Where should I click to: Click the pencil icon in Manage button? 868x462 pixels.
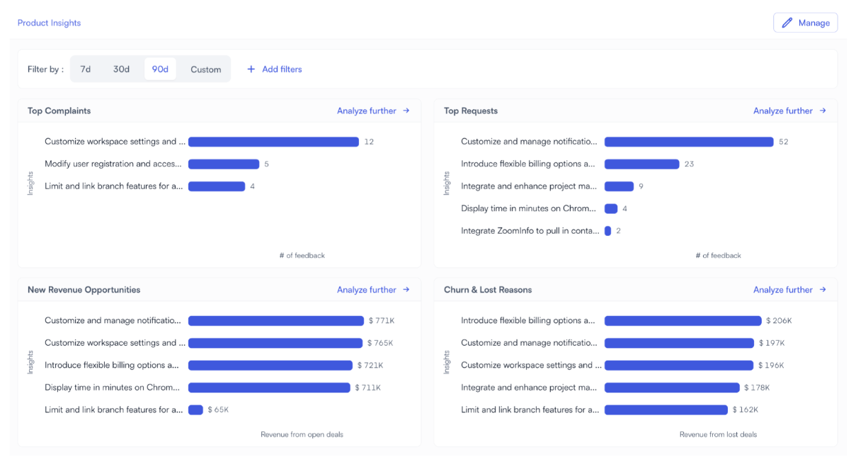pos(787,23)
